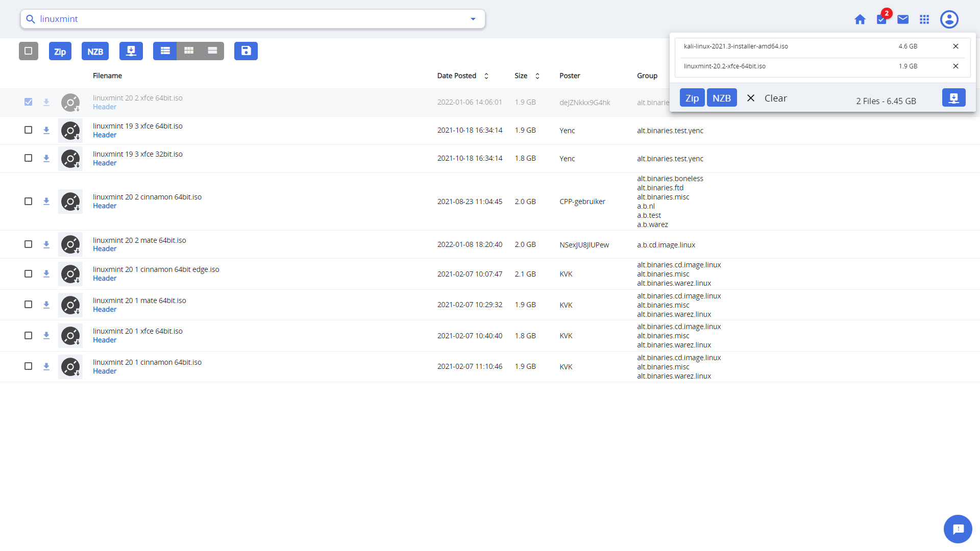This screenshot has height=551, width=980.
Task: Open the chat support bubble
Action: [x=958, y=529]
